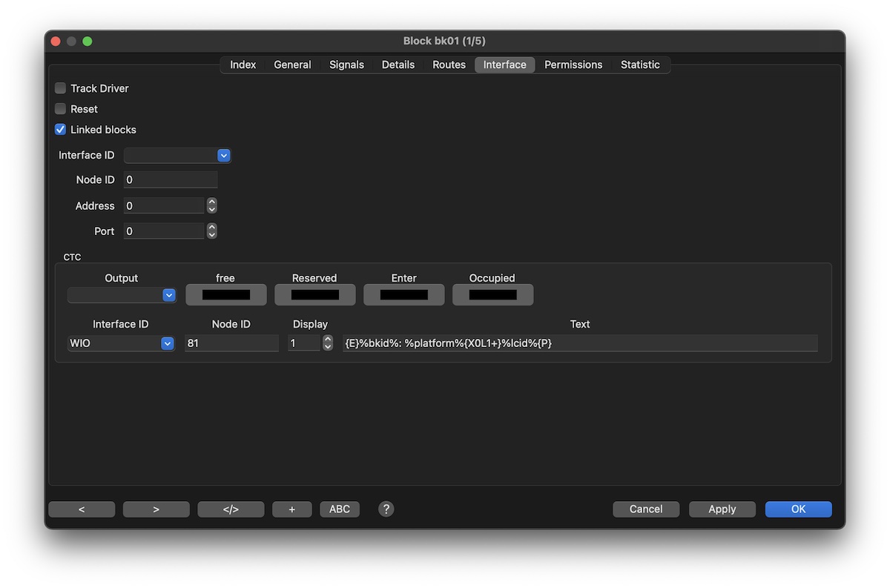The width and height of the screenshot is (890, 588).
Task: Switch to the Signals tab
Action: tap(346, 65)
